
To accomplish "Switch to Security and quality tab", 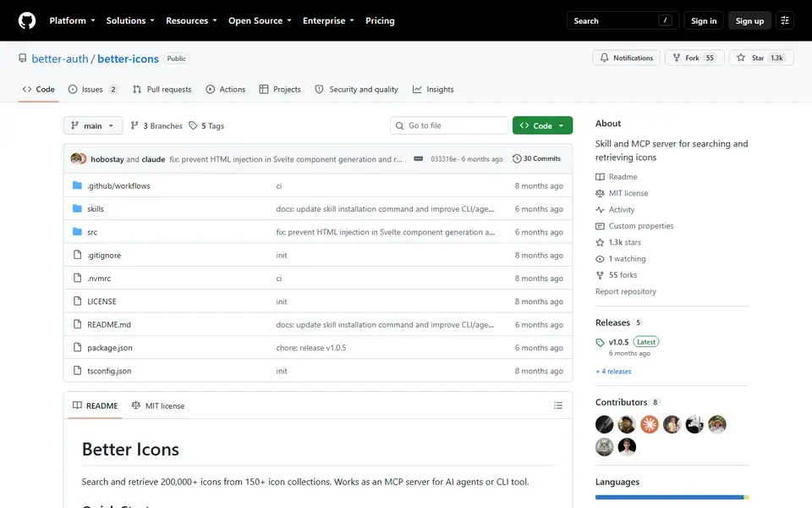I will coord(356,89).
